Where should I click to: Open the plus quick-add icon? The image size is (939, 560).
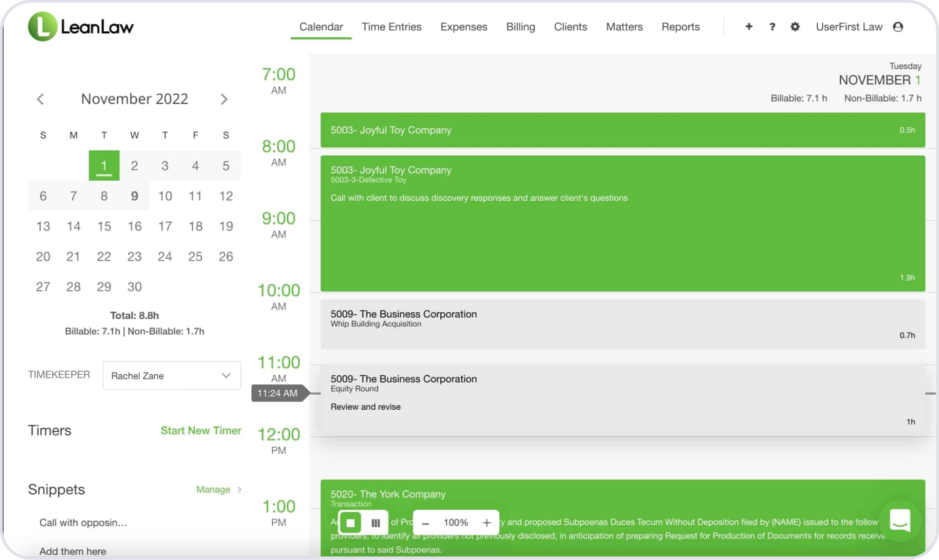tap(748, 27)
